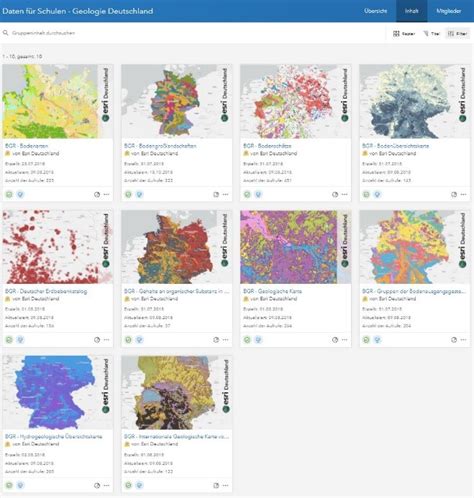Click yellow layer type icon under Bodenschätze title
Screen dimensions: 474x498
(246, 153)
